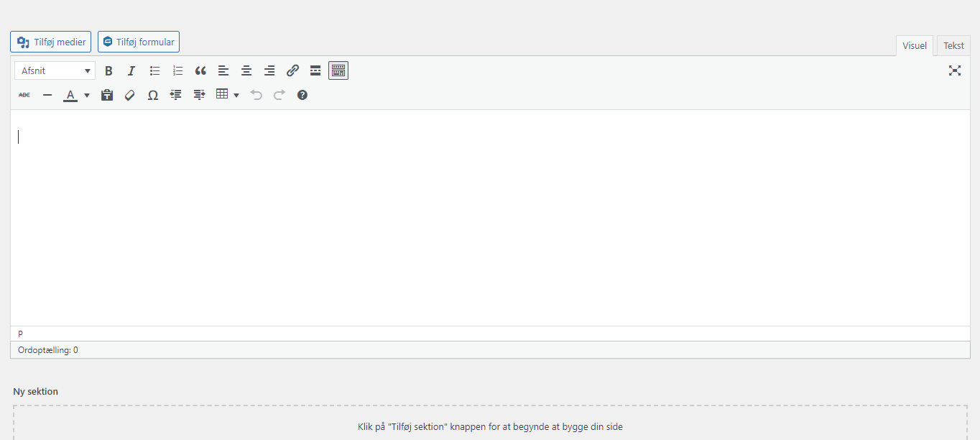Insert a numbered list
Viewport: 980px width, 440px height.
click(177, 70)
